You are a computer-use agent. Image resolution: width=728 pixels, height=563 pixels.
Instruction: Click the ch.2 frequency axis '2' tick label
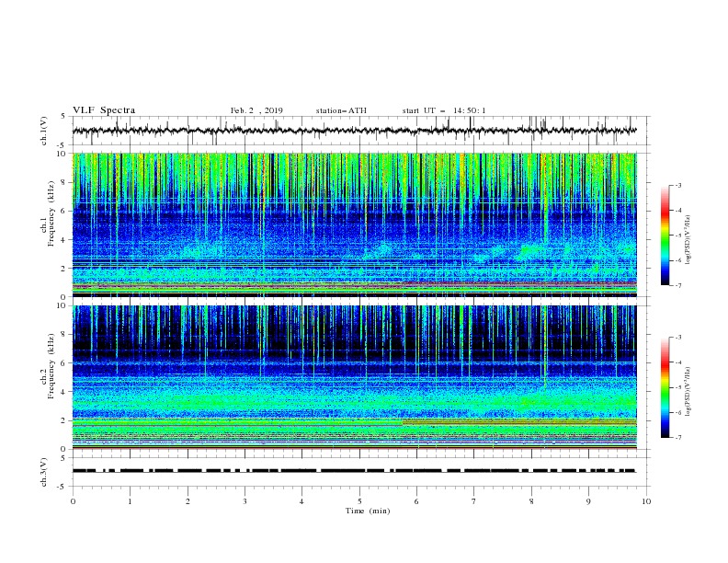63,420
